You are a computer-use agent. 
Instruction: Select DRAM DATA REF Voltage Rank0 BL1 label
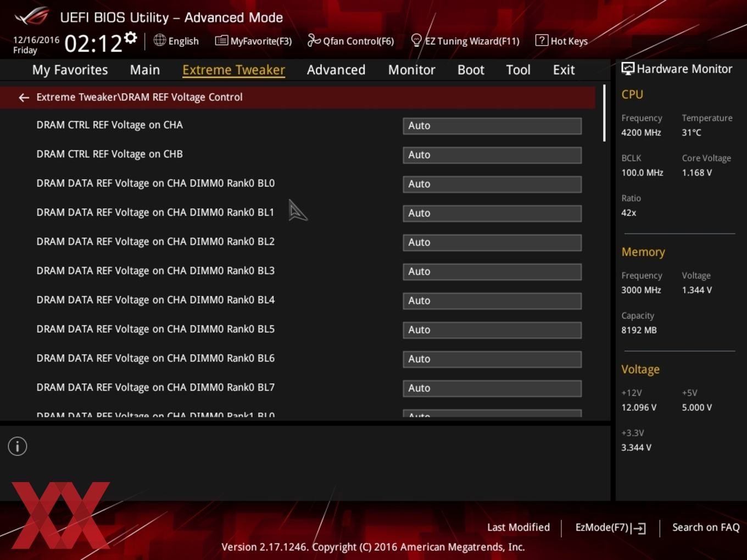coord(155,212)
